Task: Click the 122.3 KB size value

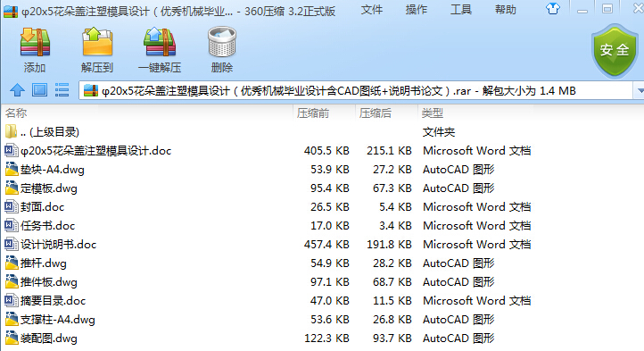Action: click(326, 338)
